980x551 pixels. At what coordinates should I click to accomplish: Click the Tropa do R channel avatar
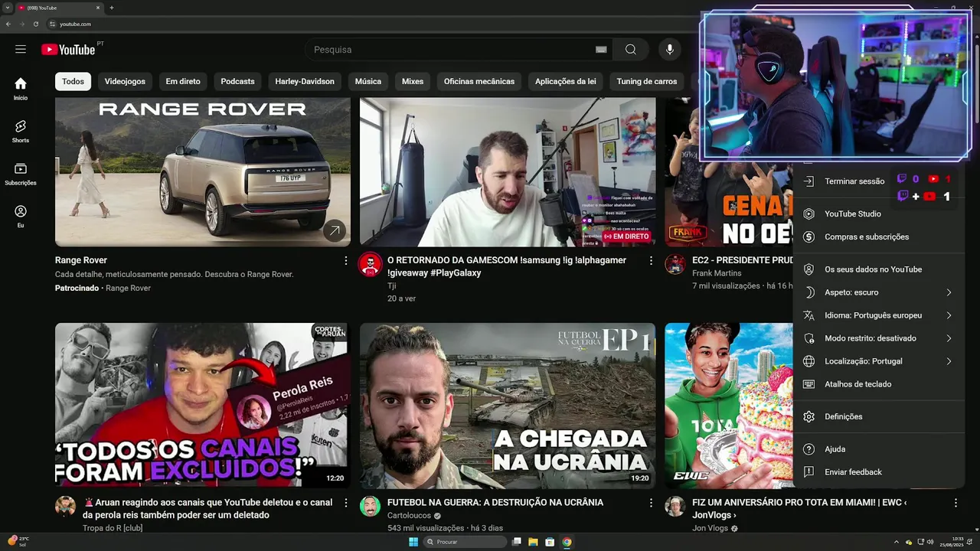[66, 507]
